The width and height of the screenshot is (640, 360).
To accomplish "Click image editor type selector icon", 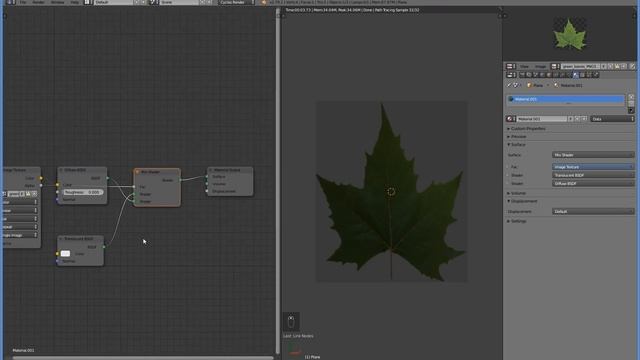I will tap(511, 67).
